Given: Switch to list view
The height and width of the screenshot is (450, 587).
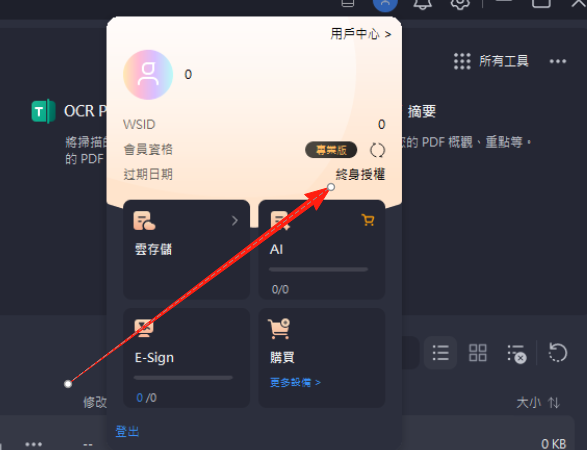Looking at the screenshot, I should 440,353.
